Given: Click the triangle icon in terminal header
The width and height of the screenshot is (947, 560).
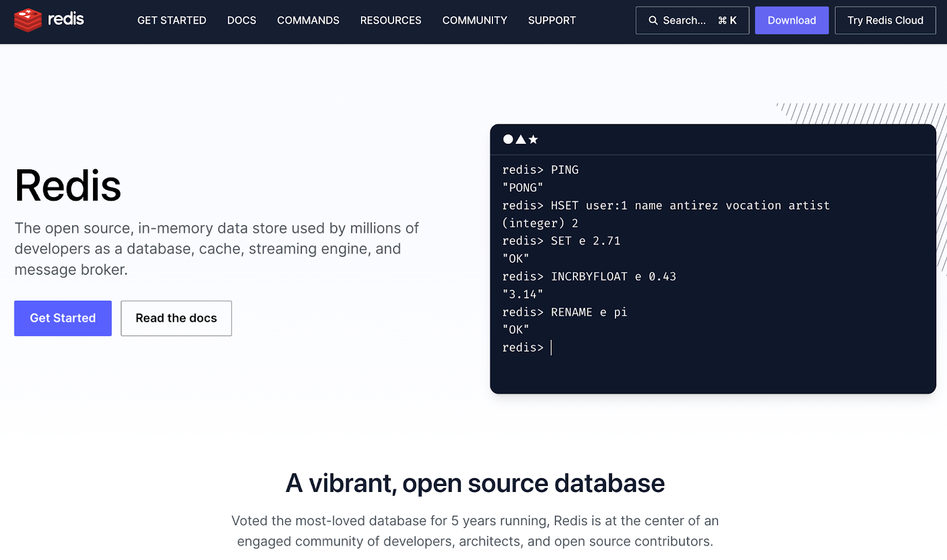Looking at the screenshot, I should [521, 139].
